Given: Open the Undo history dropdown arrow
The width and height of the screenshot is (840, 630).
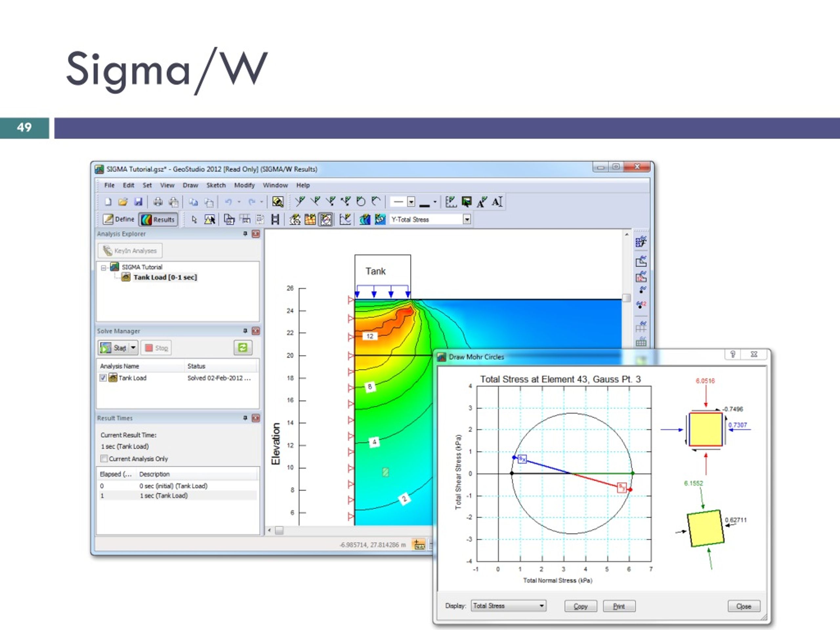Looking at the screenshot, I should tap(239, 202).
